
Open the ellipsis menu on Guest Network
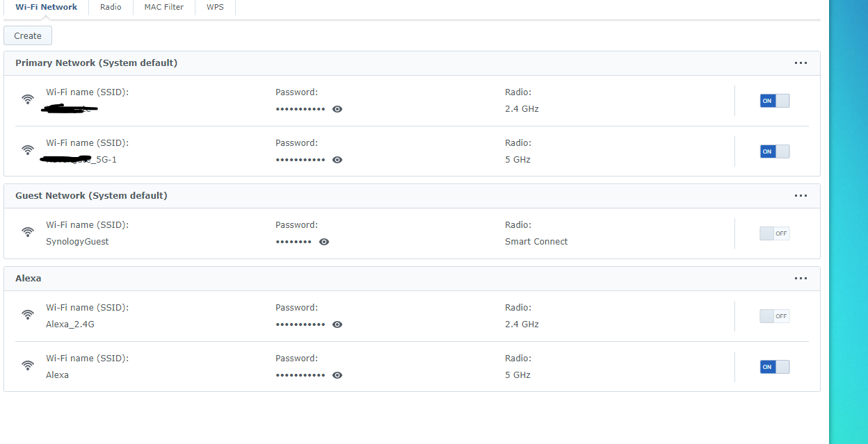pyautogui.click(x=801, y=195)
